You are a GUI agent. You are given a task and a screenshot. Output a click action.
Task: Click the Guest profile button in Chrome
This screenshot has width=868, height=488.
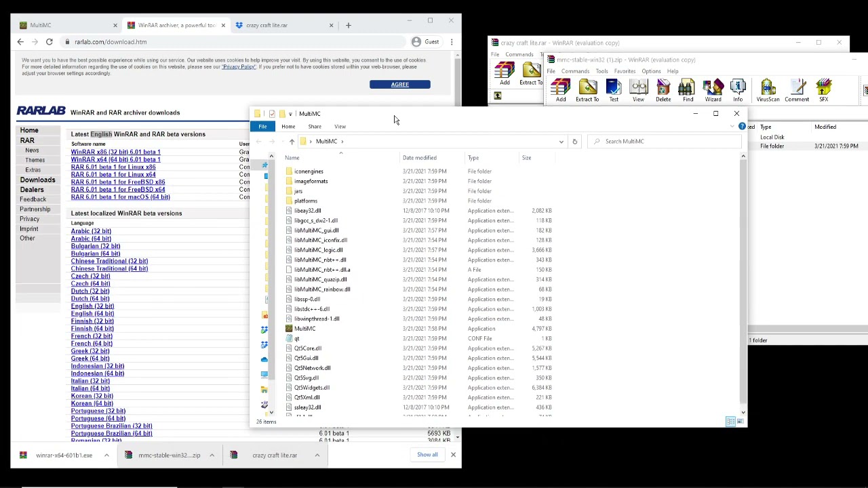426,42
